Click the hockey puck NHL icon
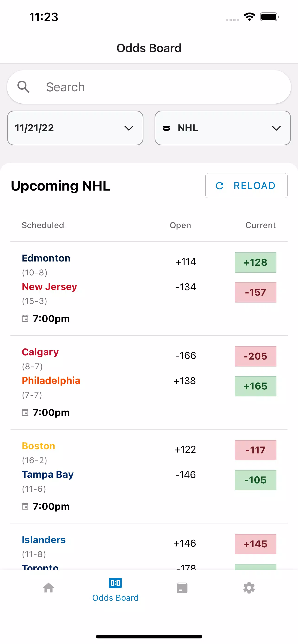298x644 pixels. (166, 128)
